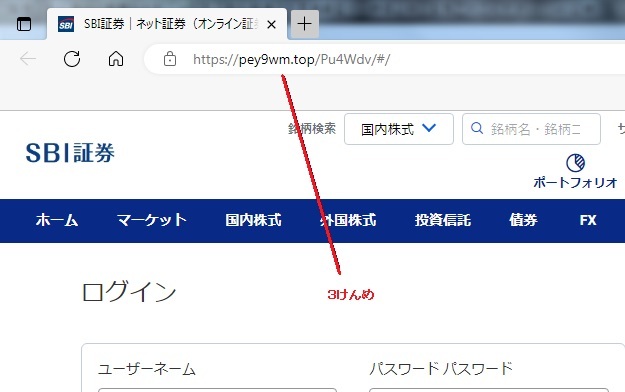Open 国内株式 in the blue navigation bar
Screen dimensions: 625x392
[x=254, y=220]
